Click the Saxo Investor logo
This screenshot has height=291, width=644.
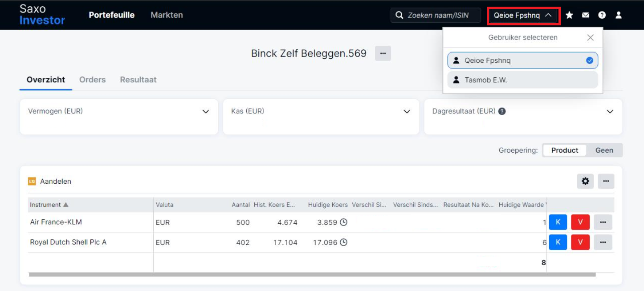click(42, 15)
